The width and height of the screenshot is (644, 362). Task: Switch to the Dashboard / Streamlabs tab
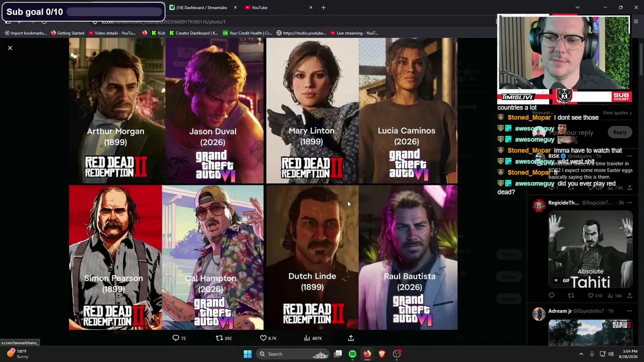201,8
